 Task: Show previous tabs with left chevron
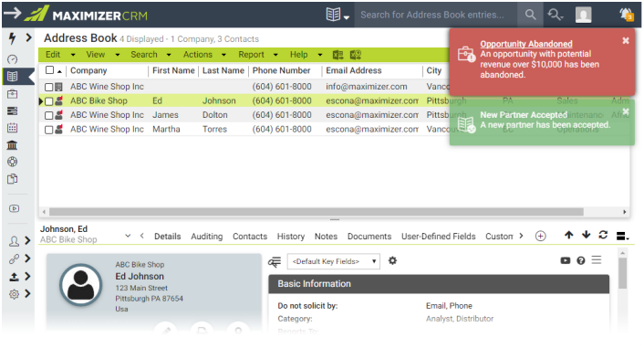pyautogui.click(x=141, y=236)
